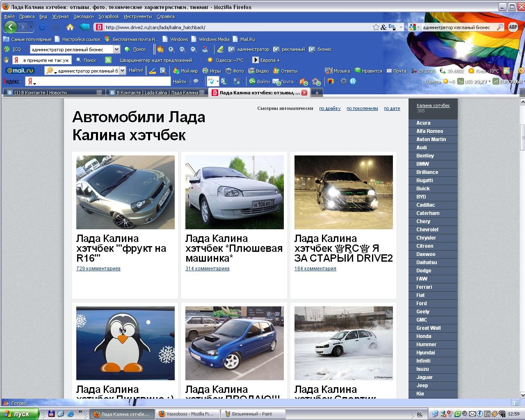Open the USD 29,27 rate dropdown
Viewport: 525px width, 420px height.
click(489, 82)
